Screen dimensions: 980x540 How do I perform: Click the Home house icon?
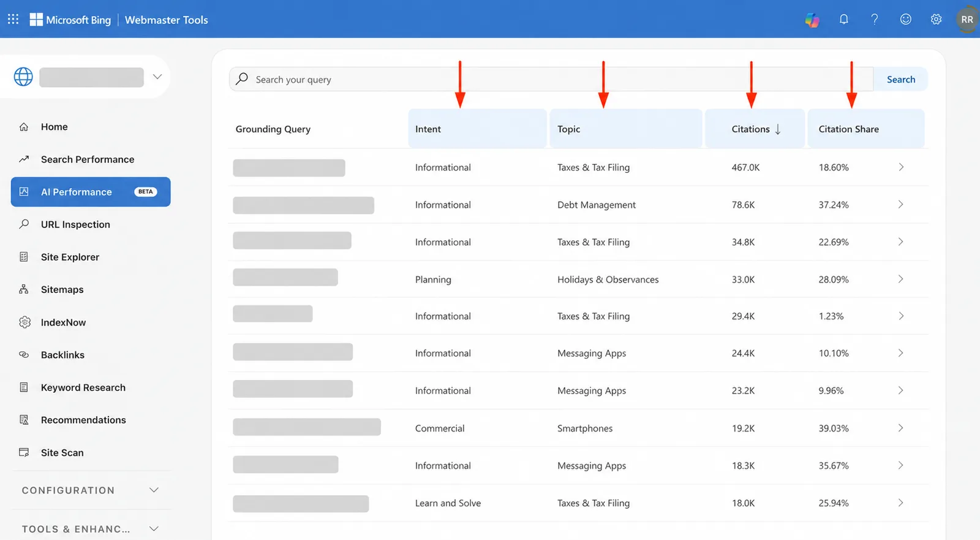(24, 127)
